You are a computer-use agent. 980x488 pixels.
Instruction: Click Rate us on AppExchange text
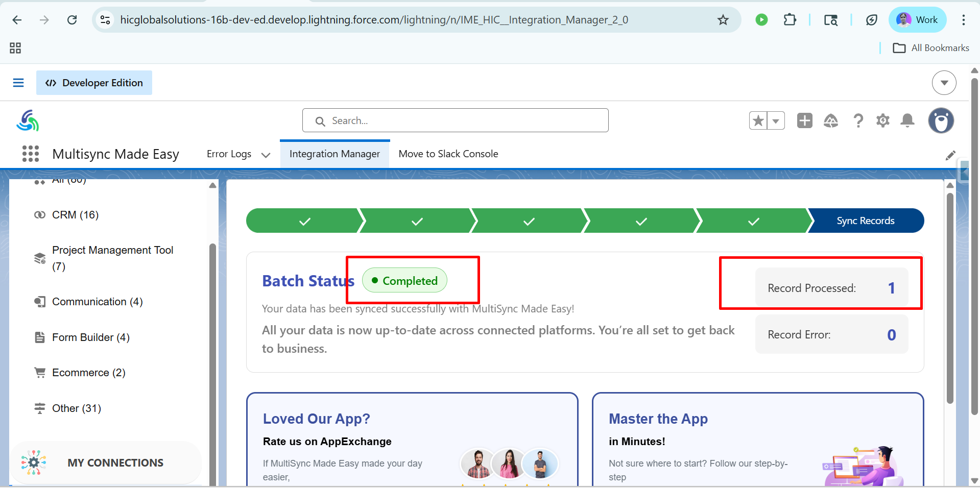coord(327,442)
